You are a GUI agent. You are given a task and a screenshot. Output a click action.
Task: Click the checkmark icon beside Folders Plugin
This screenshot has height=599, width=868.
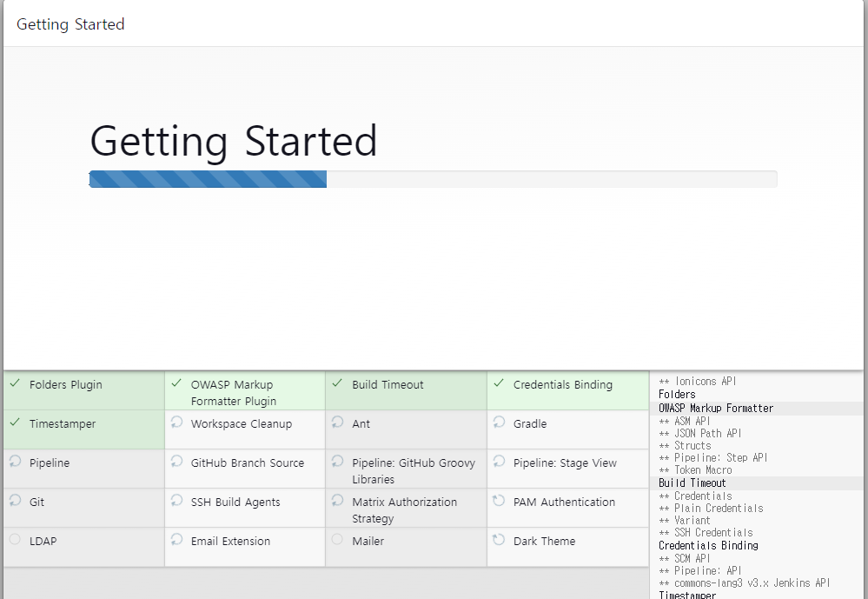coord(15,383)
